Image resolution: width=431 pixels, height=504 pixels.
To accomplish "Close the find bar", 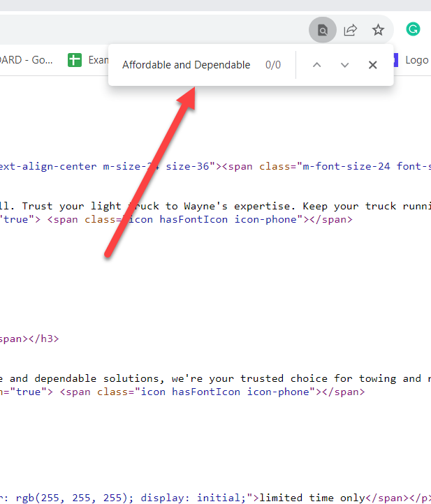I will 373,65.
